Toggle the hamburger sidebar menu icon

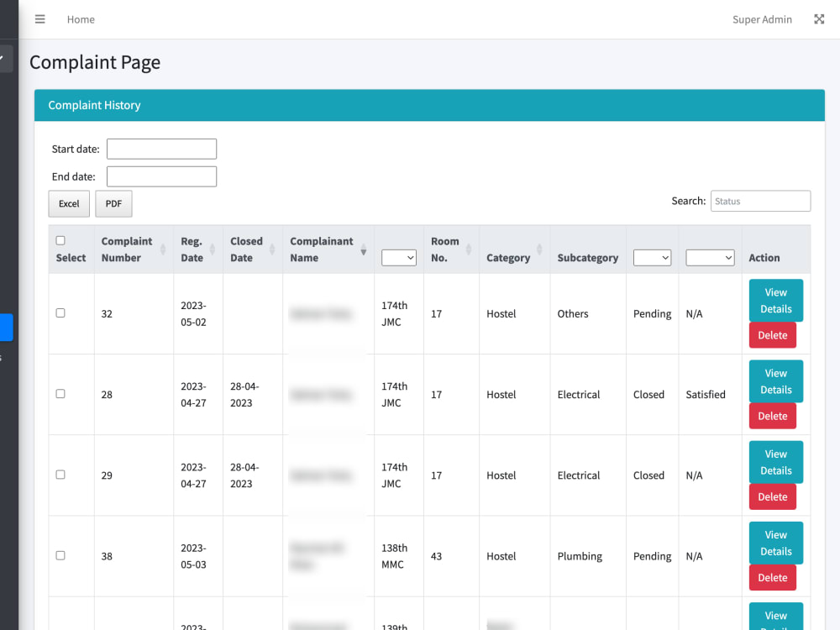coord(39,19)
